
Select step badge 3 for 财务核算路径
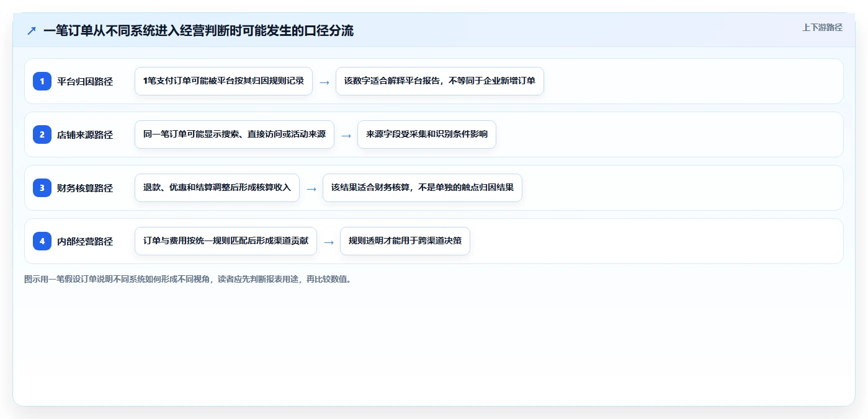pyautogui.click(x=42, y=188)
